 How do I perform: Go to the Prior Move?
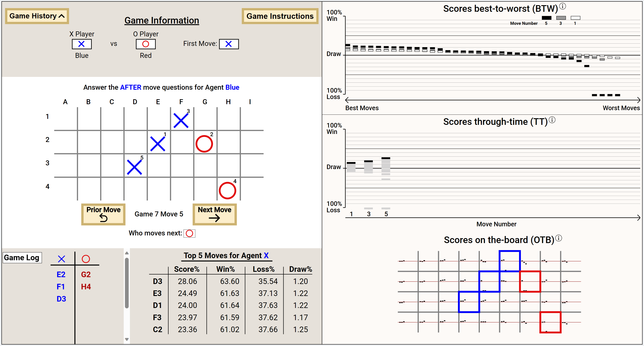tap(103, 214)
